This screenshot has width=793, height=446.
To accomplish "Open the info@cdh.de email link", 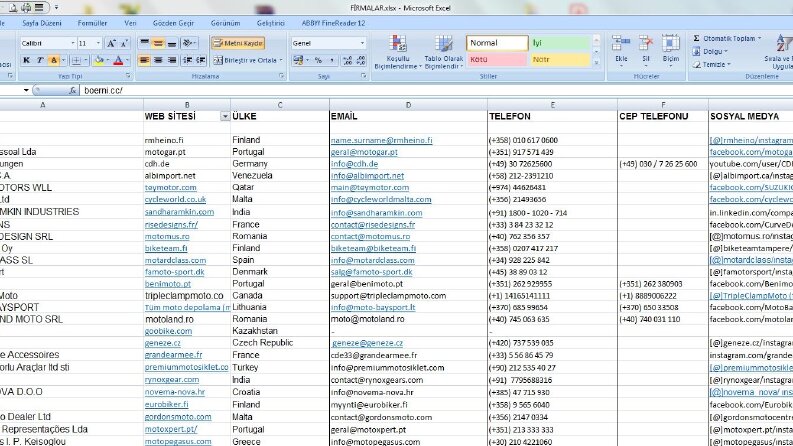I will (x=355, y=164).
